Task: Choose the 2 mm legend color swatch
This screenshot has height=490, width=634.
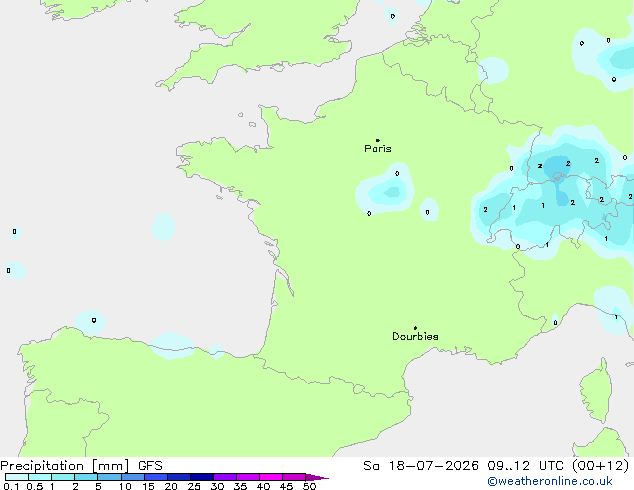Action: [86, 477]
